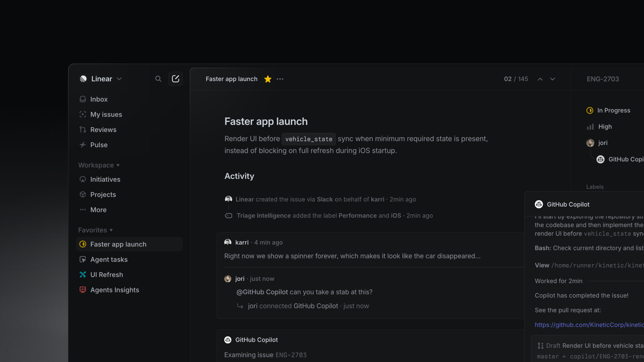Image resolution: width=644 pixels, height=362 pixels.
Task: Click the ENG-2703 issue identifier
Action: 603,79
